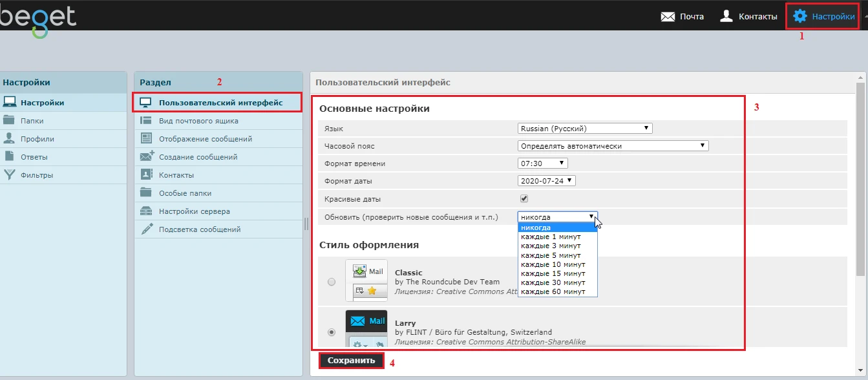Click the Фильтры funnel icon
Viewport: 868px width, 380px height.
9,174
